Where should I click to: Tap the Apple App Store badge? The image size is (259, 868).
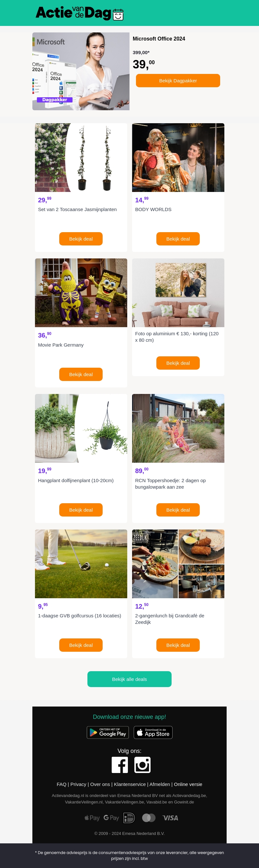[x=153, y=732]
